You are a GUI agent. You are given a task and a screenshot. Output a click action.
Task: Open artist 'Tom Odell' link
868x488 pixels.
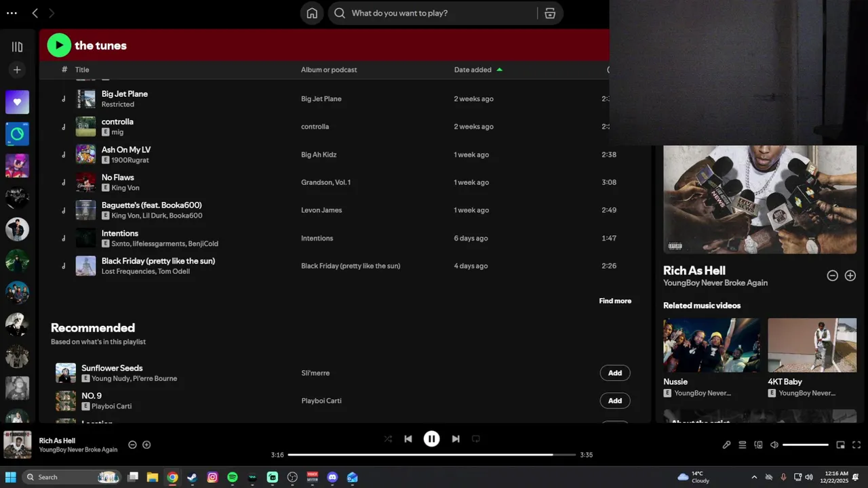click(174, 271)
